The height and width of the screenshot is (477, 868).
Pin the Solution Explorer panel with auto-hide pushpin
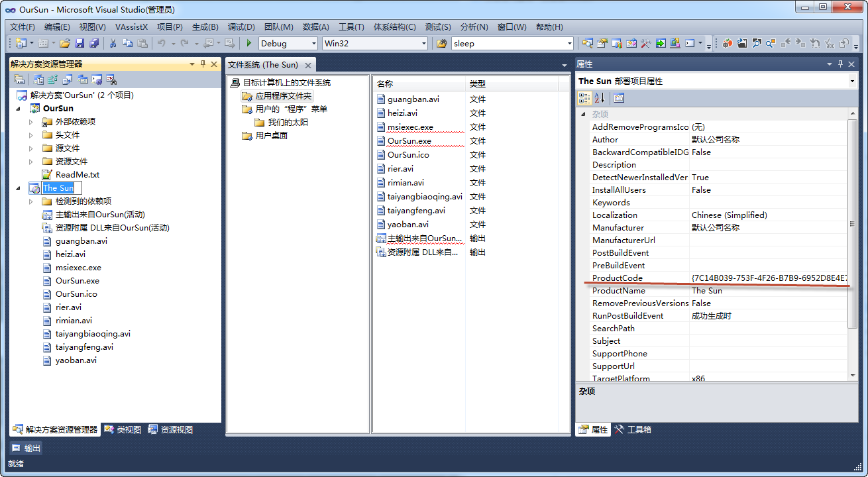point(203,64)
